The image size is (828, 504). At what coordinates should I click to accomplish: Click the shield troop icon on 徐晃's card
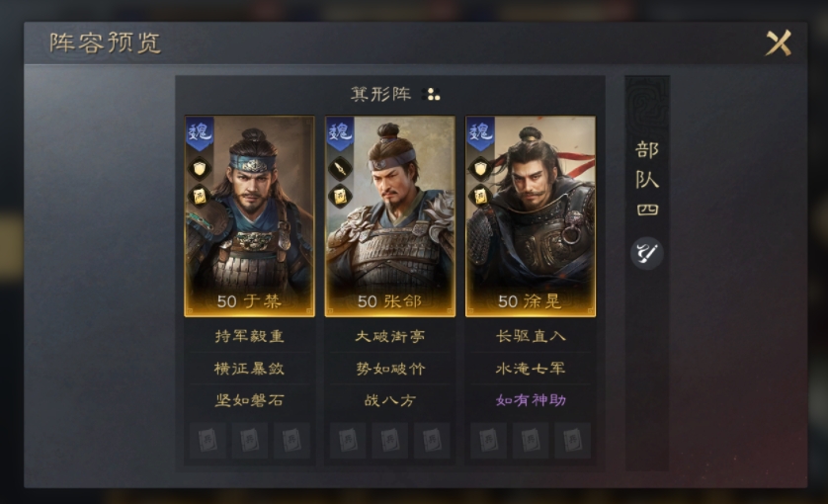pos(480,169)
